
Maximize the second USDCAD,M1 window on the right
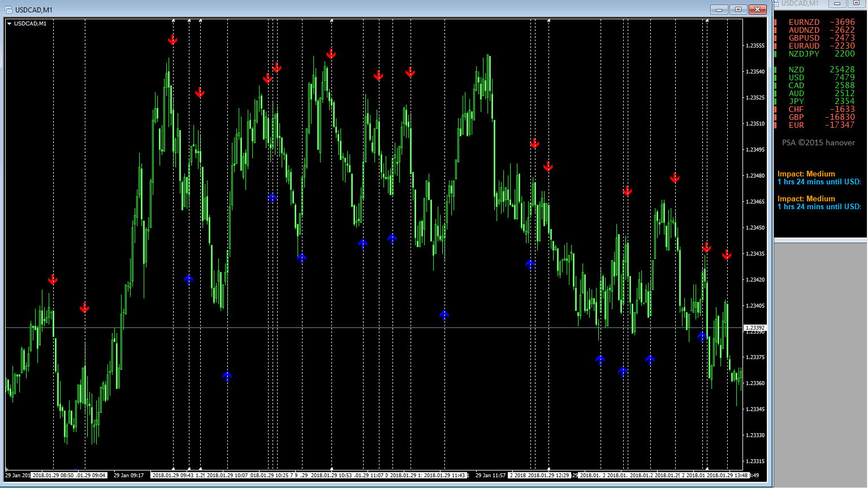click(x=856, y=3)
